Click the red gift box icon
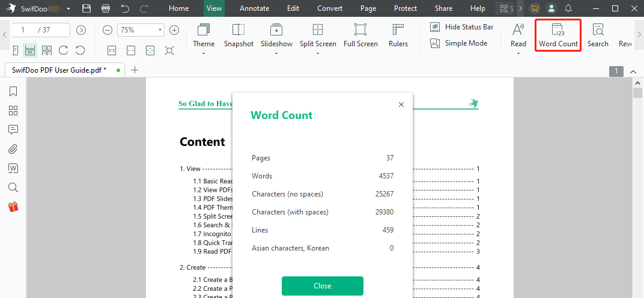Viewport: 644px width, 298px height. [13, 206]
